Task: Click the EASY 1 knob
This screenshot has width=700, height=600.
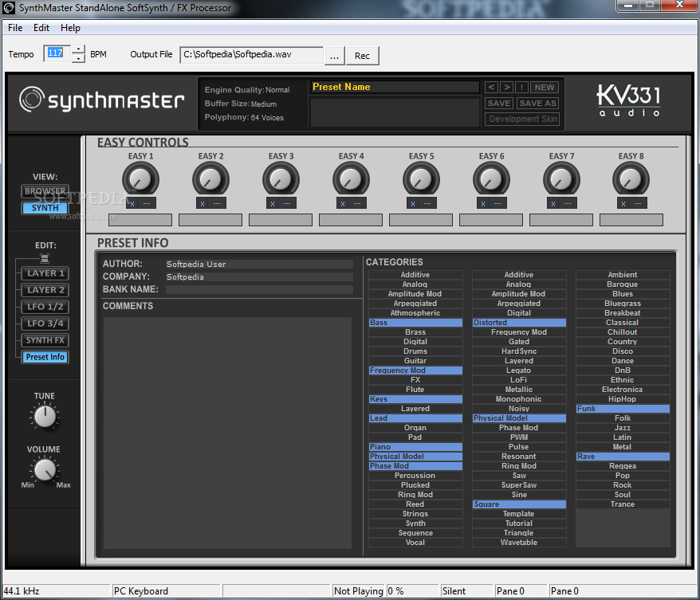Action: tap(140, 180)
